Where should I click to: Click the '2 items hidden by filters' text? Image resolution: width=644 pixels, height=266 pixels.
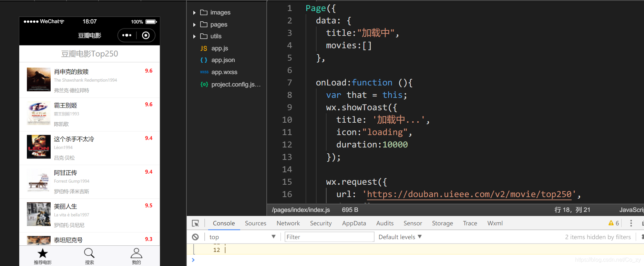tap(598, 237)
